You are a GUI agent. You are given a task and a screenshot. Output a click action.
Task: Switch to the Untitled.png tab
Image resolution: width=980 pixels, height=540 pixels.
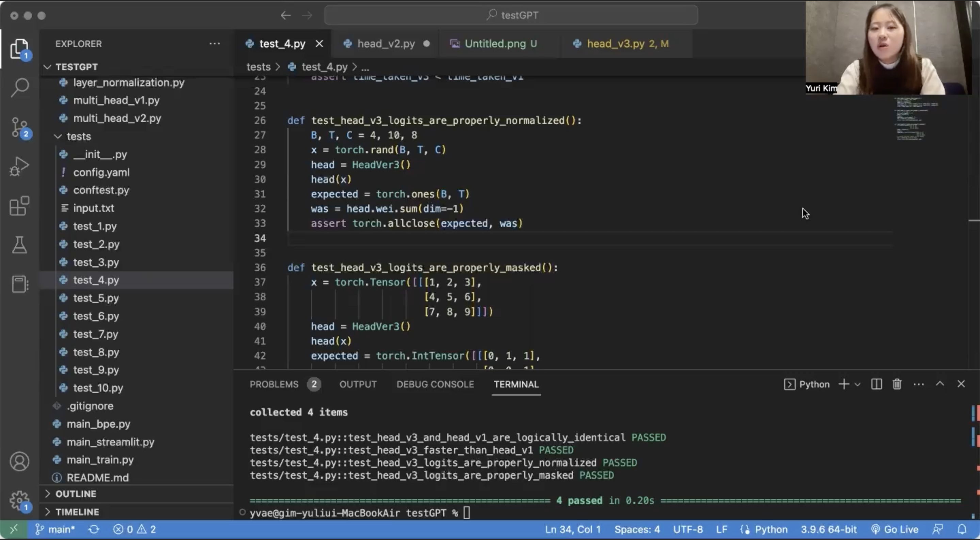pos(500,44)
